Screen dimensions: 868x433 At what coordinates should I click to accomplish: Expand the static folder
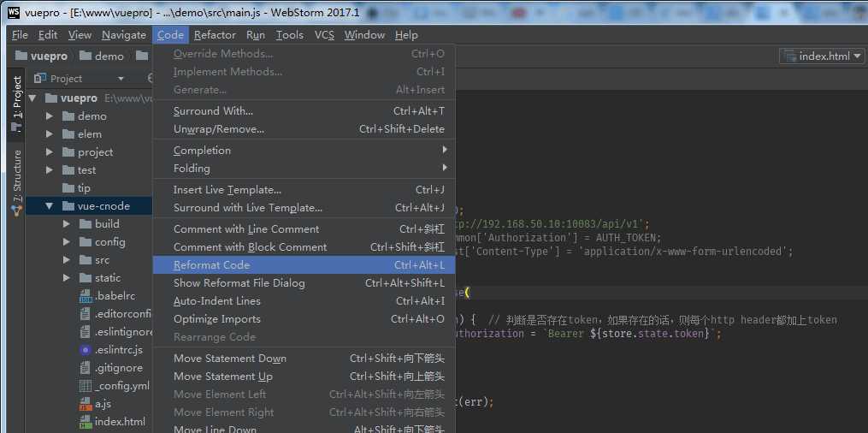[x=67, y=278]
